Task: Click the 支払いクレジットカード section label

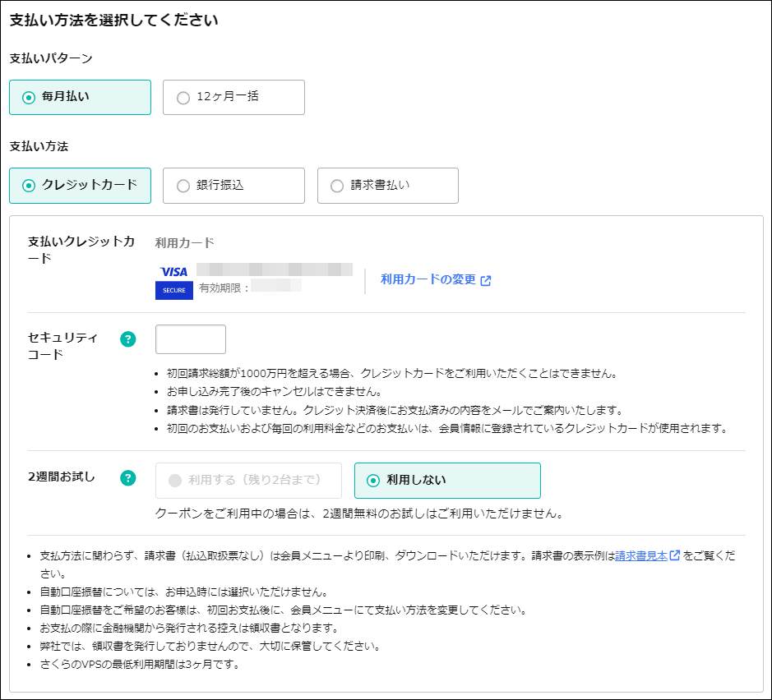Action: [x=81, y=250]
